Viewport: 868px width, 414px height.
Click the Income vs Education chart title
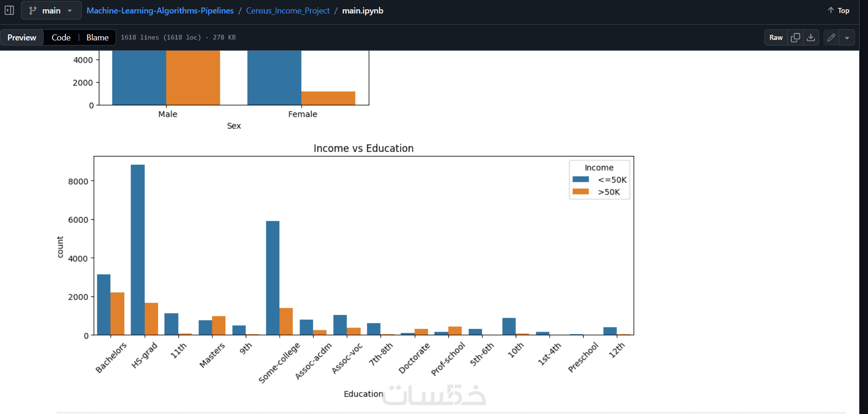tap(363, 148)
